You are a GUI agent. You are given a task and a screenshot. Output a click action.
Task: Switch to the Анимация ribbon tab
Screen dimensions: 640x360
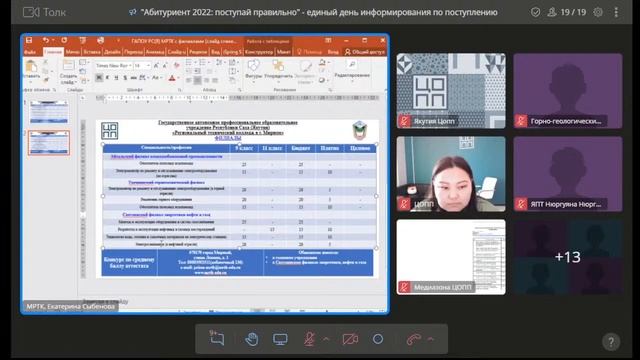click(x=155, y=52)
